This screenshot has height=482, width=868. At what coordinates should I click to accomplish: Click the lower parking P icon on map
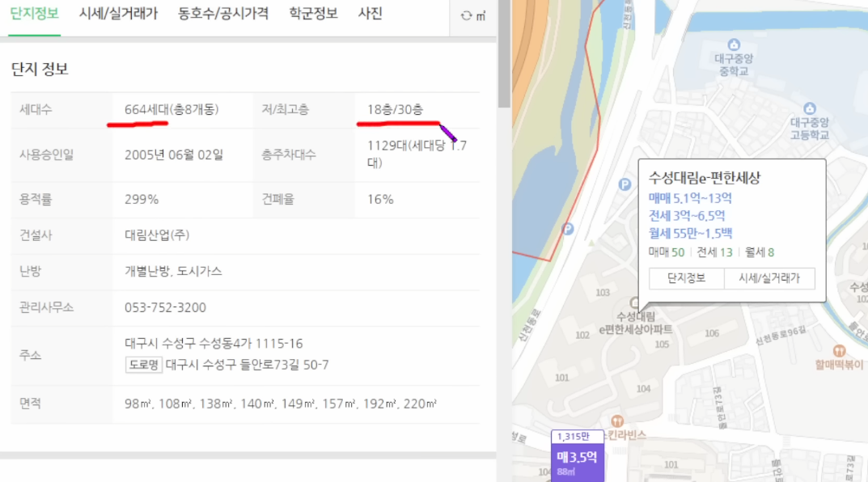tap(567, 229)
